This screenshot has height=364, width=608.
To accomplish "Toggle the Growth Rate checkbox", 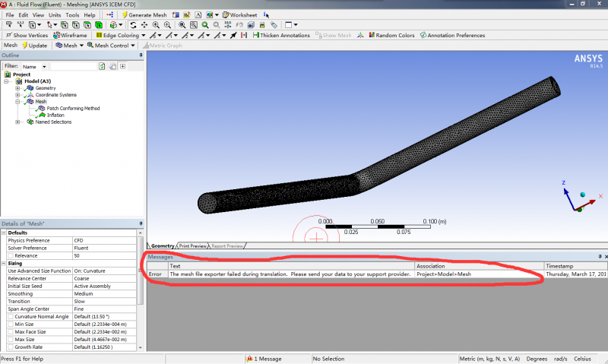I will tap(11, 347).
